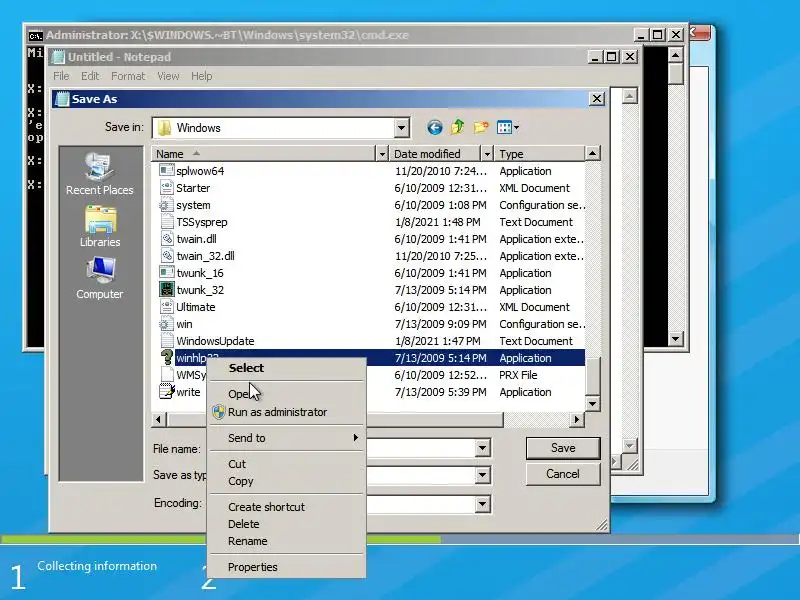The image size is (800, 600).
Task: Choose Select from the context menu
Action: (x=287, y=368)
